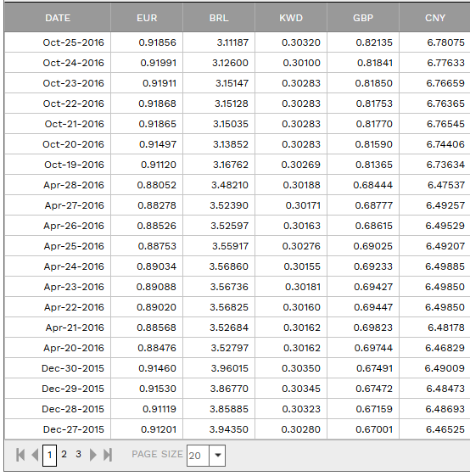
Task: Click KWD value 0.30100
Action: 301,63
